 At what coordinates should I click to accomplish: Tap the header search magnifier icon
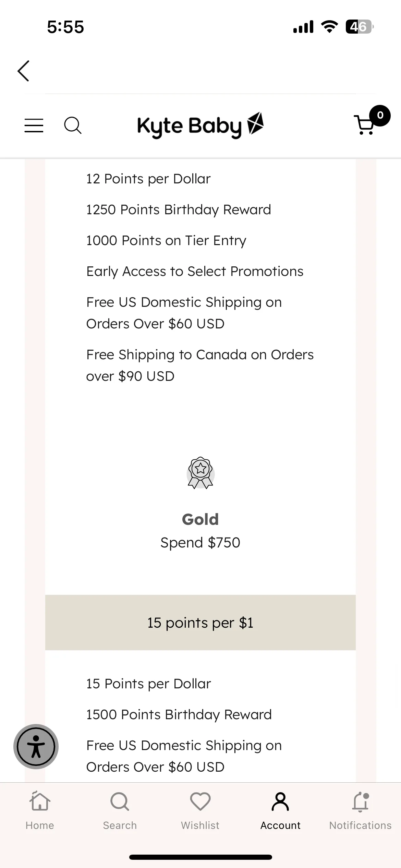click(73, 125)
